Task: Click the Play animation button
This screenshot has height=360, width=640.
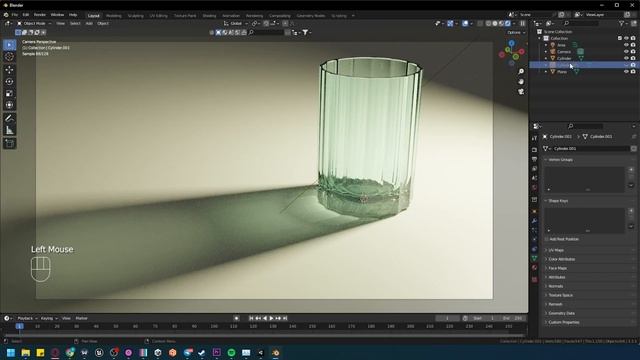Action: click(271, 318)
